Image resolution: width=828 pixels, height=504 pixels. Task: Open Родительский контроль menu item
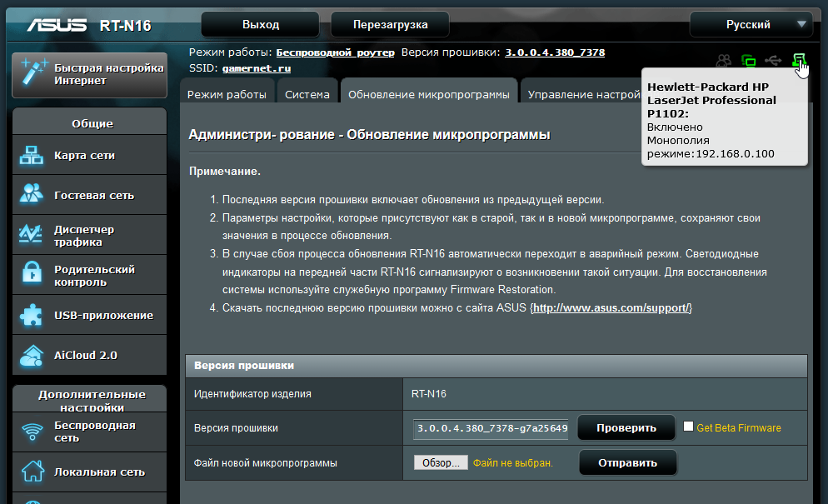[x=89, y=275]
